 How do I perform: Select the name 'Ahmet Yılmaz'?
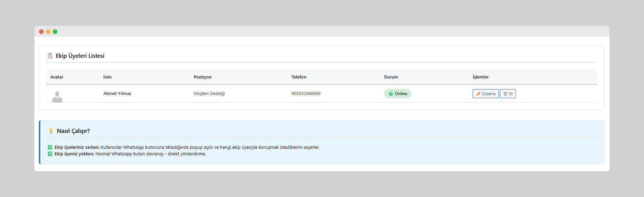click(117, 93)
